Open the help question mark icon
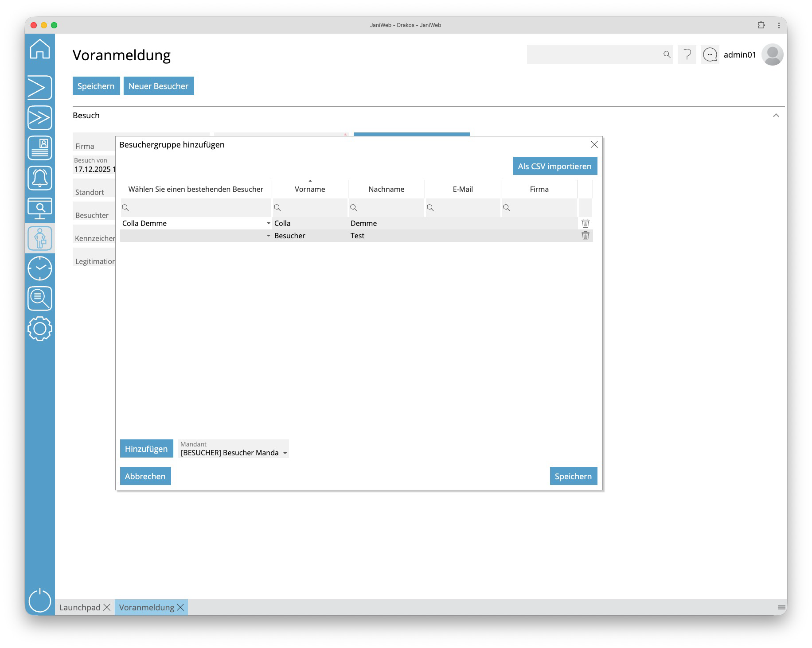812x648 pixels. coord(687,54)
